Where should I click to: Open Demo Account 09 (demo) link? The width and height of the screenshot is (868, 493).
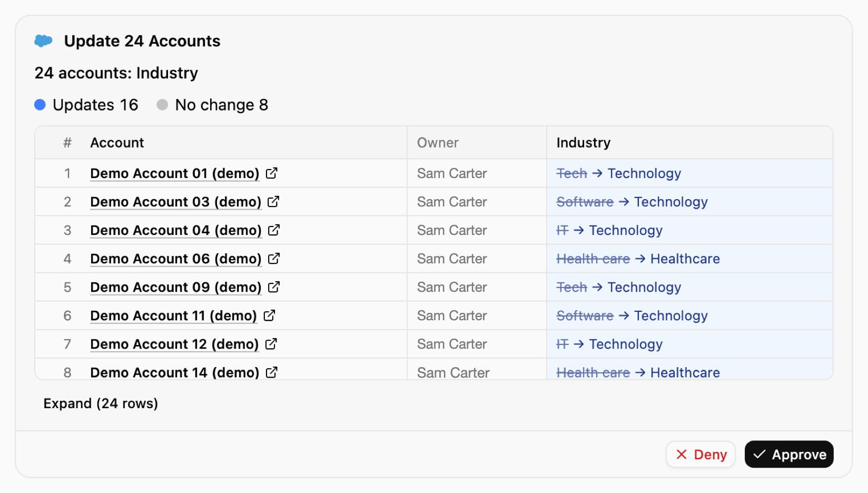(x=176, y=287)
